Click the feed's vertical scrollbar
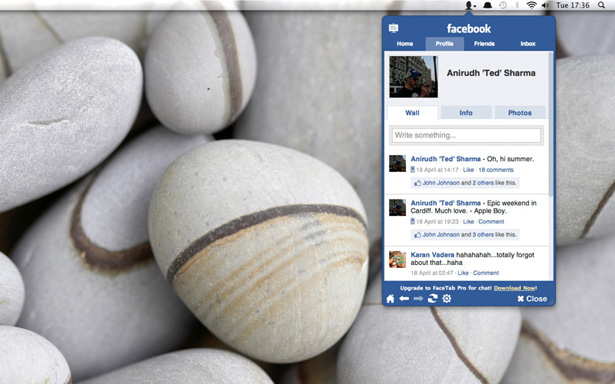The image size is (615, 384). point(551,125)
